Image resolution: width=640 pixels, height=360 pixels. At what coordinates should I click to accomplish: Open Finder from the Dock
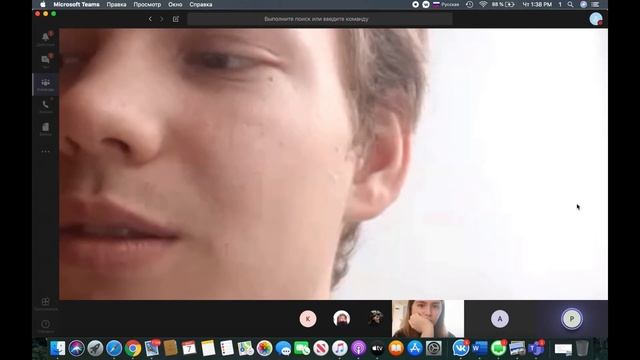(x=58, y=348)
